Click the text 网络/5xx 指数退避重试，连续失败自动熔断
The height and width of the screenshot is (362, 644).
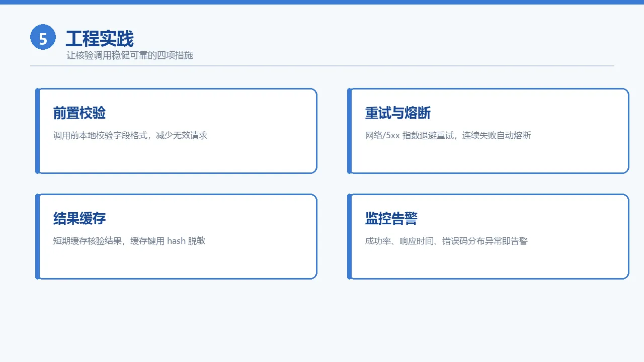pyautogui.click(x=448, y=135)
